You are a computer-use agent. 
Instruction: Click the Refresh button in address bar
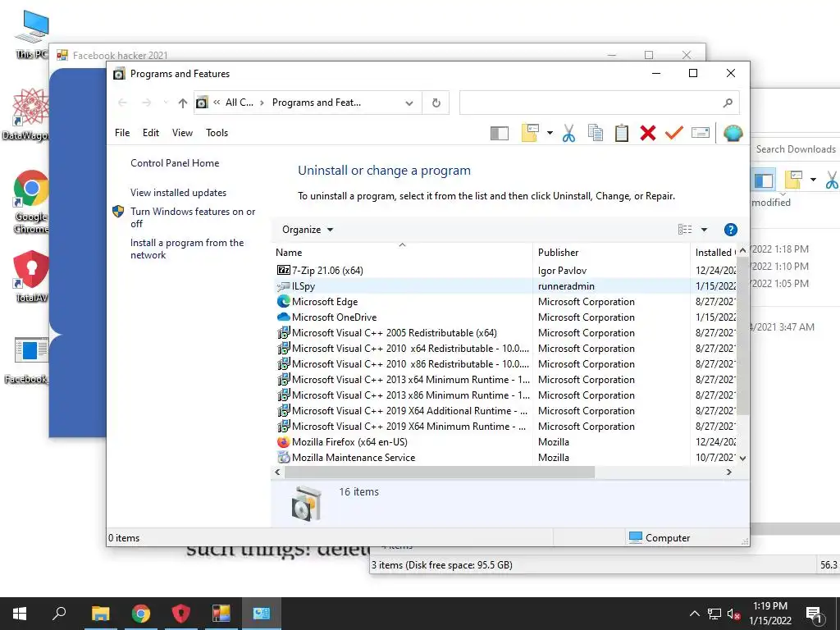[x=436, y=103]
